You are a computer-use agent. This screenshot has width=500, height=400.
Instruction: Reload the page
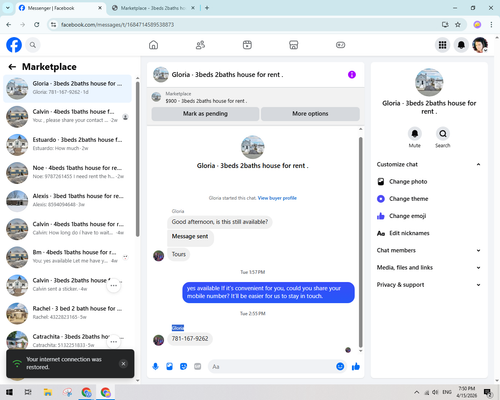[x=37, y=25]
